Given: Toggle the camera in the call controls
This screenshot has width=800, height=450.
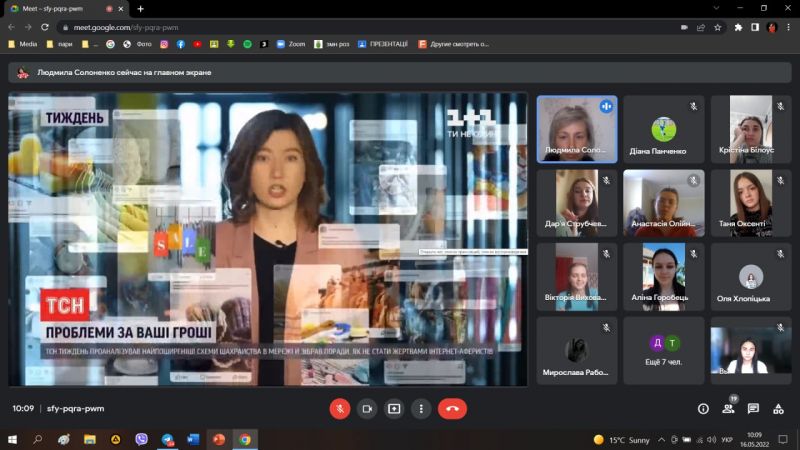Looking at the screenshot, I should [367, 409].
